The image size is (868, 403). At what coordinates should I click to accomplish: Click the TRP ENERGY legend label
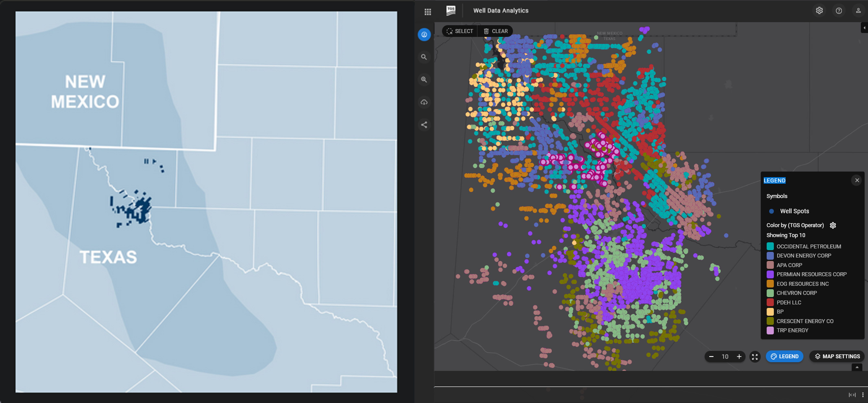pyautogui.click(x=792, y=331)
